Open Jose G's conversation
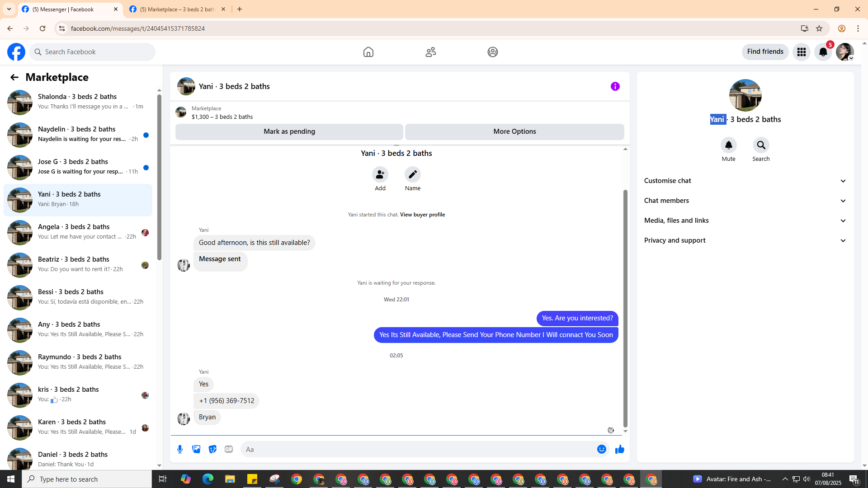The width and height of the screenshot is (868, 488). click(78, 167)
